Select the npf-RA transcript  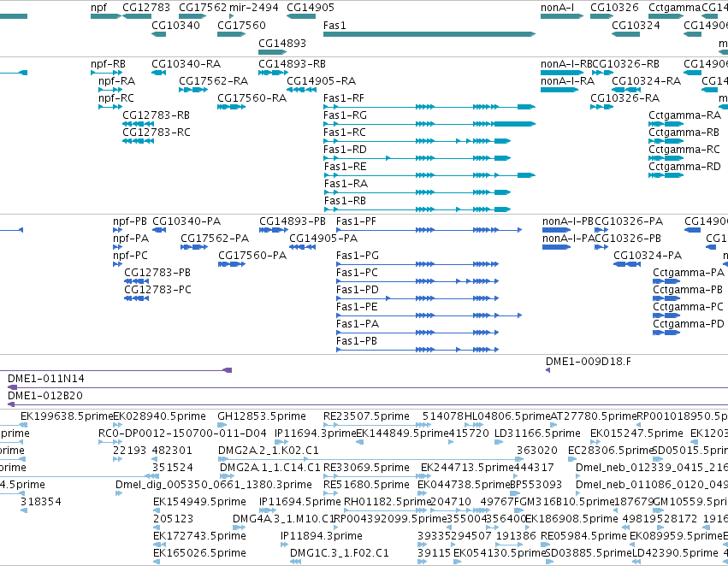pyautogui.click(x=110, y=90)
